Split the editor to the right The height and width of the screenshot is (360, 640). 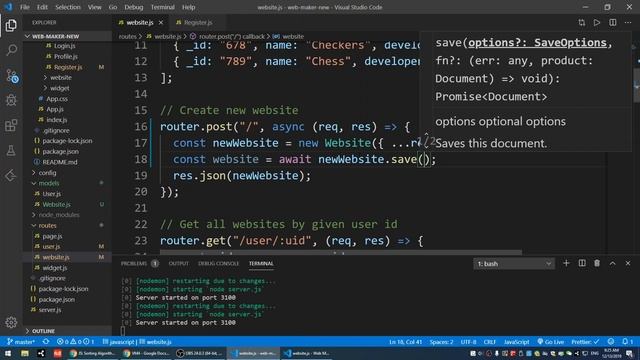pyautogui.click(x=613, y=23)
